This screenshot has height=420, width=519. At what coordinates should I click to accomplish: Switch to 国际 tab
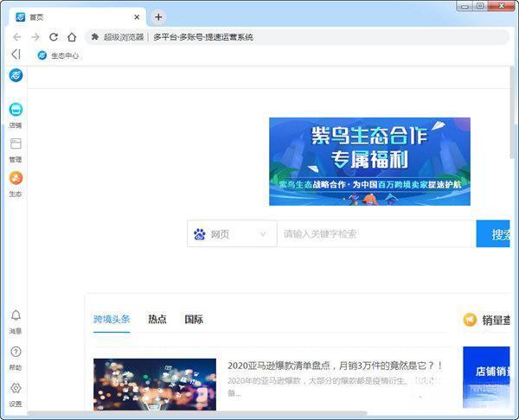pyautogui.click(x=194, y=319)
